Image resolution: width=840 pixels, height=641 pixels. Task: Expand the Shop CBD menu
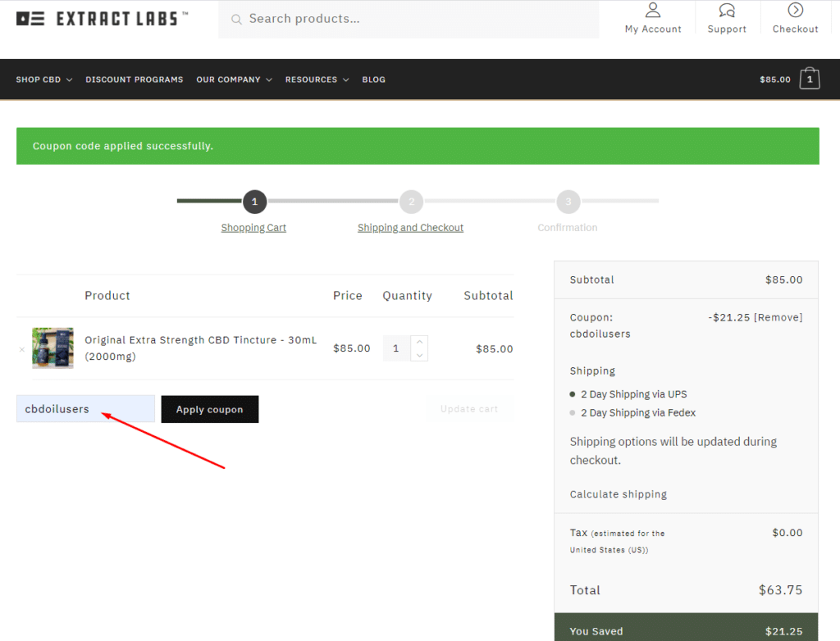point(44,80)
